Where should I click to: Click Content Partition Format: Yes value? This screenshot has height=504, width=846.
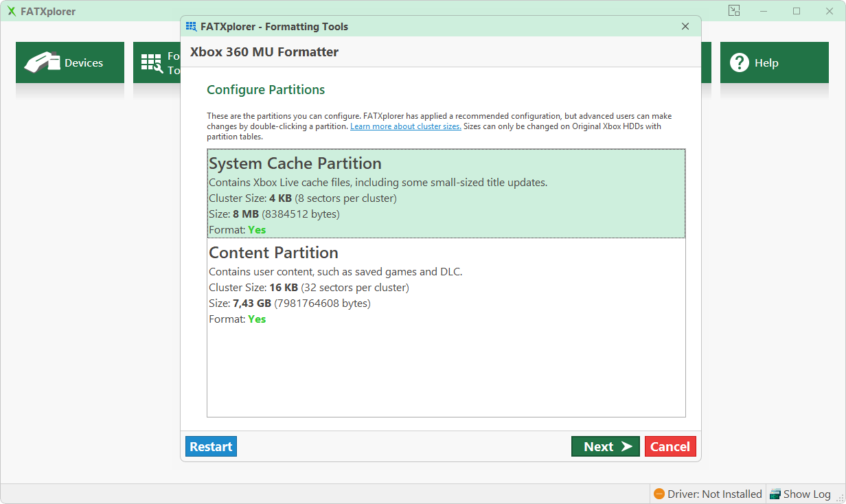(x=257, y=319)
